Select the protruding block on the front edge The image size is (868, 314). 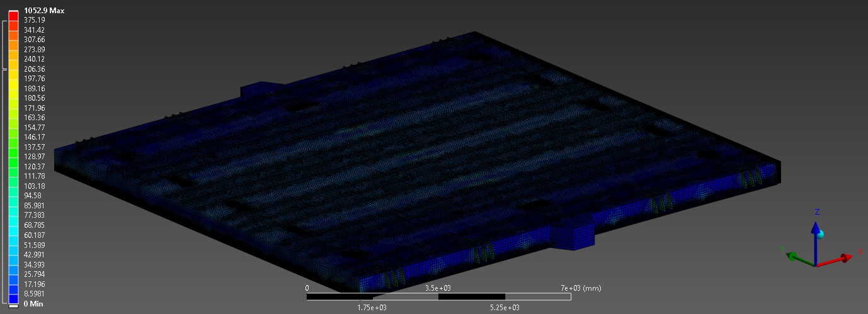pyautogui.click(x=572, y=232)
